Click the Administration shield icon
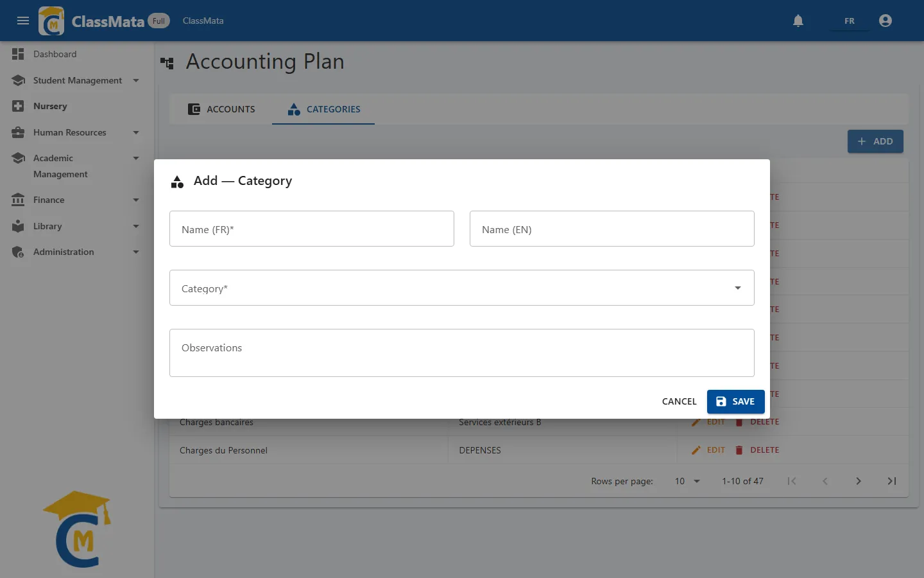This screenshot has height=578, width=924. (x=18, y=252)
